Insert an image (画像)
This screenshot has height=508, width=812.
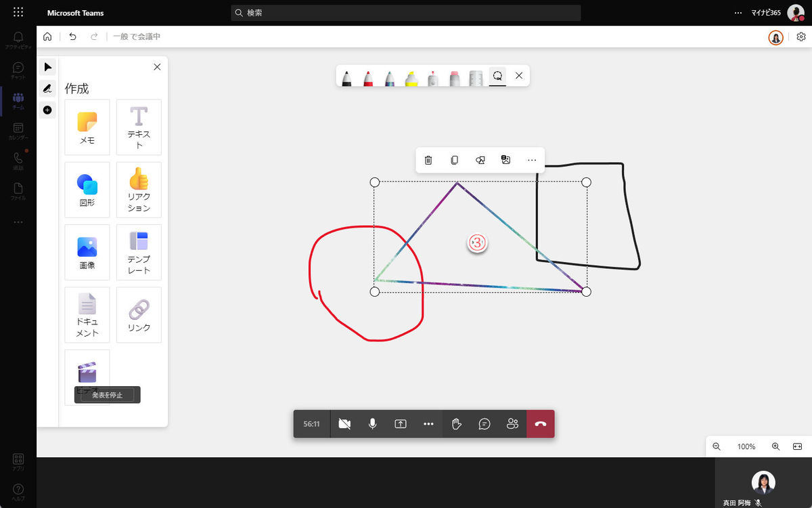[87, 252]
